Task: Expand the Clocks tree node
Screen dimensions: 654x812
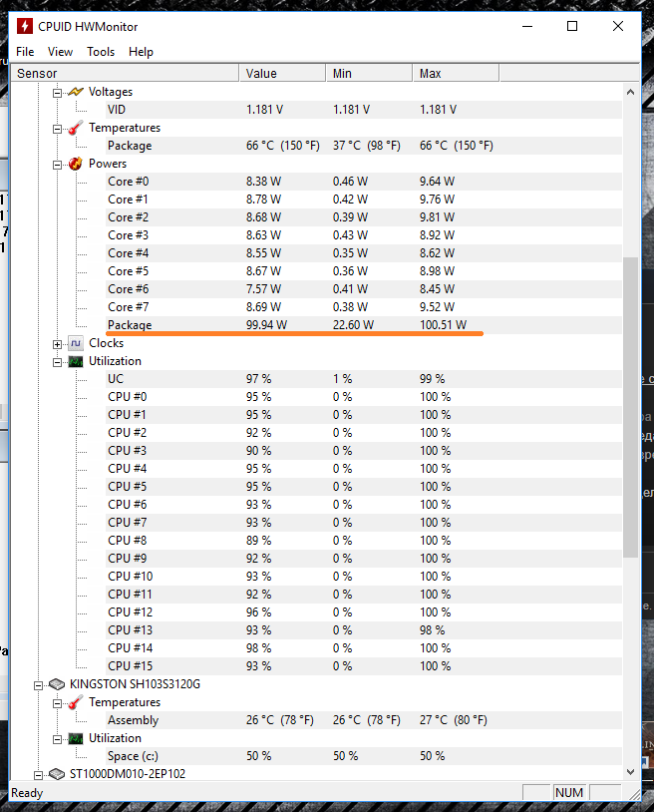Action: tap(58, 344)
